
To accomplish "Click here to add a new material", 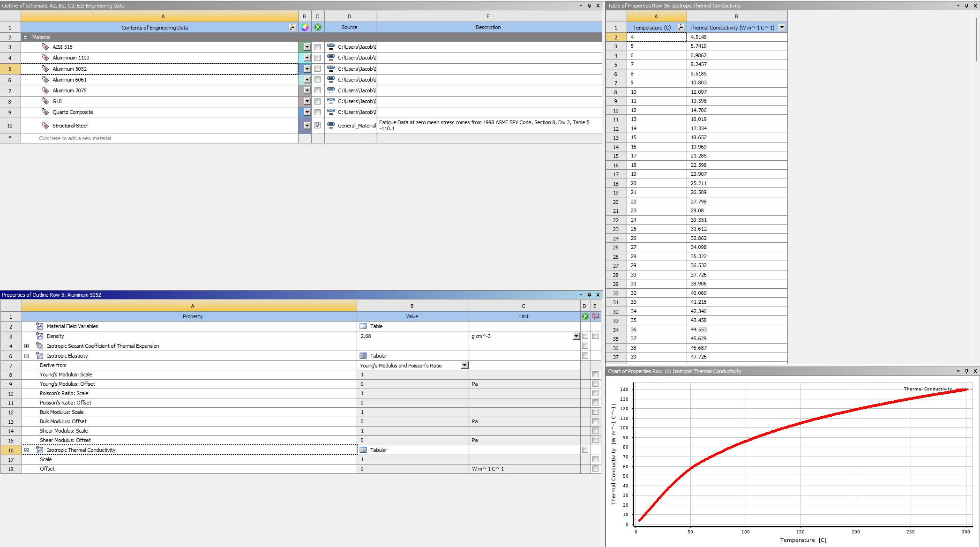I will coord(75,138).
